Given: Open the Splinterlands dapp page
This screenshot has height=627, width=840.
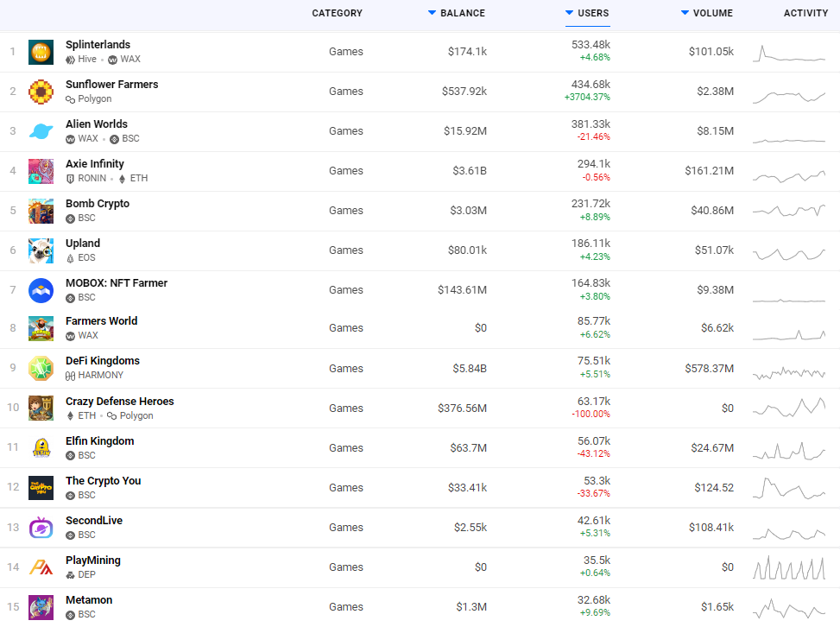Looking at the screenshot, I should [98, 45].
